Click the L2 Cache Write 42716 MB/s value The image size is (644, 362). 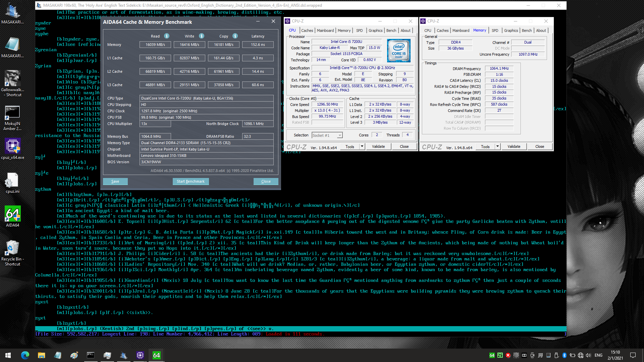189,71
